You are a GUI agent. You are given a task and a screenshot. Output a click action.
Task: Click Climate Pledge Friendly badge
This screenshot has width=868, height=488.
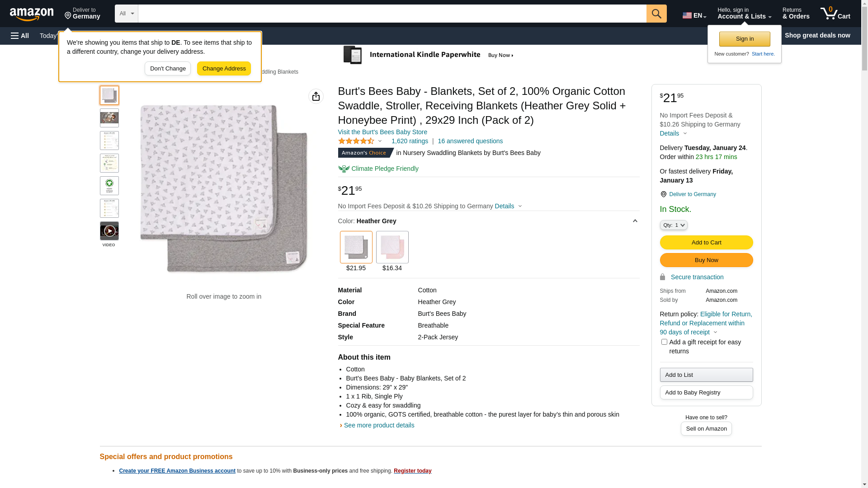coord(378,169)
